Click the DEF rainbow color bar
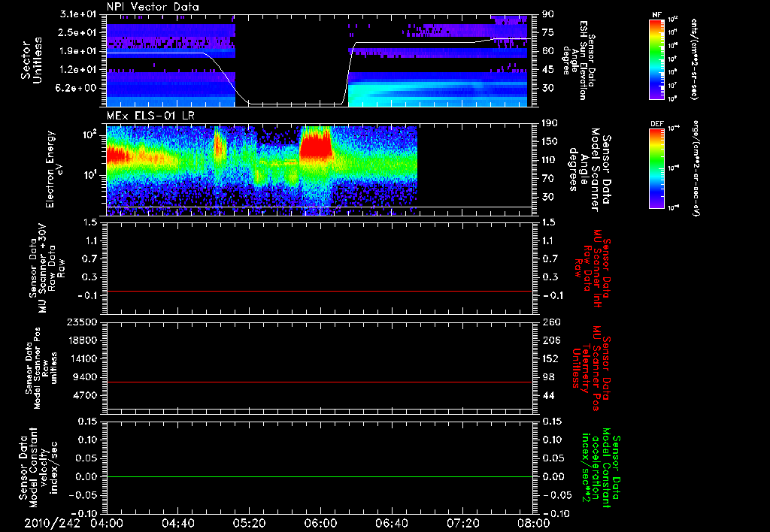Viewport: 770px width, 532px height. [x=657, y=168]
